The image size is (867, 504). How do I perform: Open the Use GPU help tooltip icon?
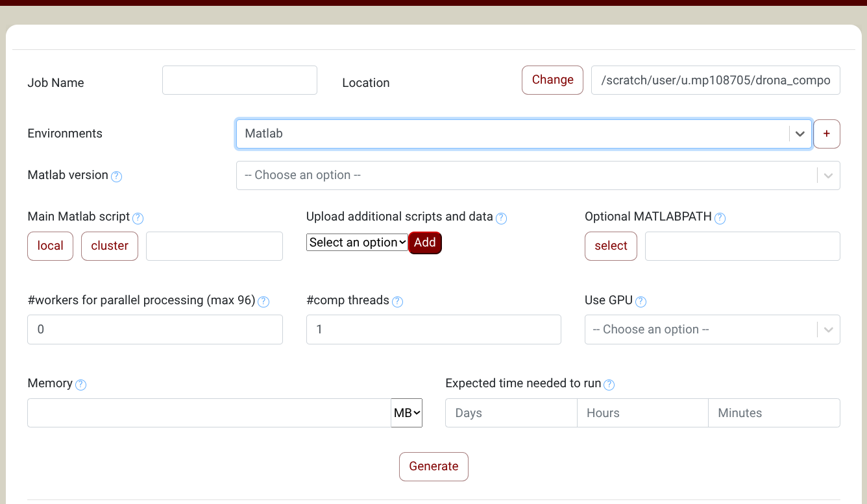pos(641,302)
